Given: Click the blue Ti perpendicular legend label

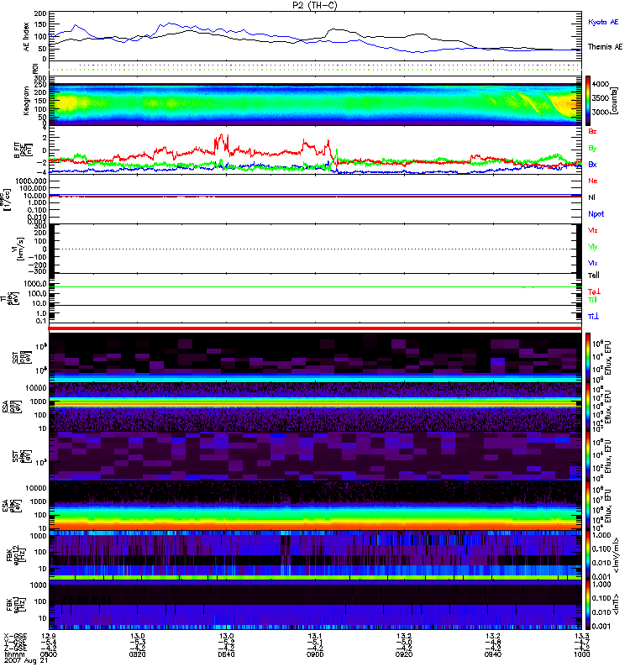Looking at the screenshot, I should tap(593, 317).
